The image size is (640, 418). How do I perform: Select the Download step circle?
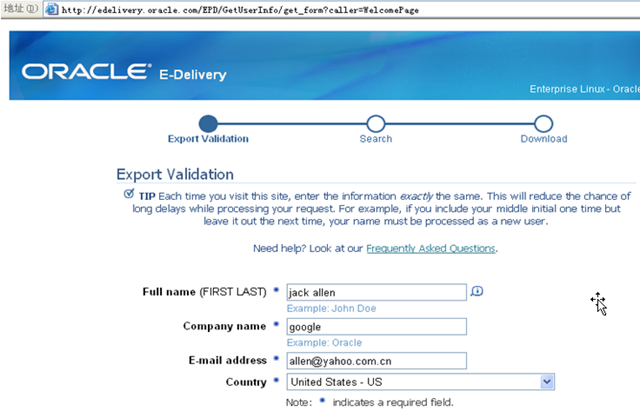tap(543, 124)
